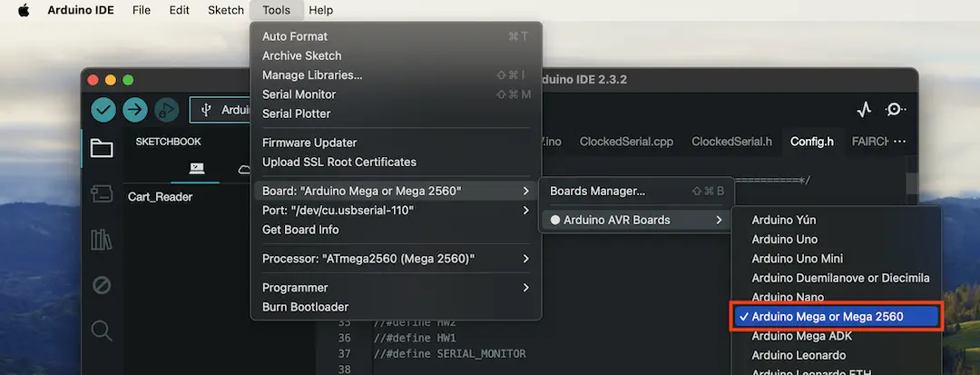Start debugging with the debug icon

pos(166,110)
